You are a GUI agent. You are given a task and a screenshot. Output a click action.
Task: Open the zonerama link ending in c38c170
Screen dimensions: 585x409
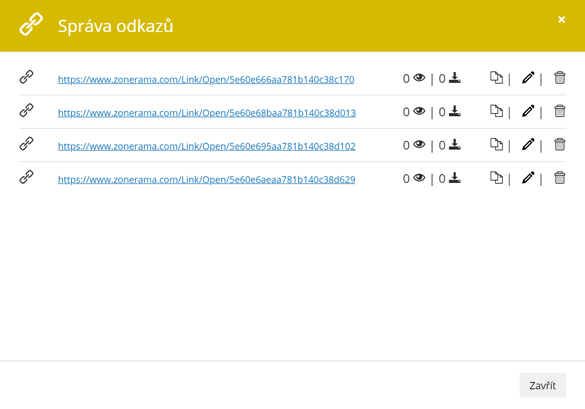click(206, 79)
